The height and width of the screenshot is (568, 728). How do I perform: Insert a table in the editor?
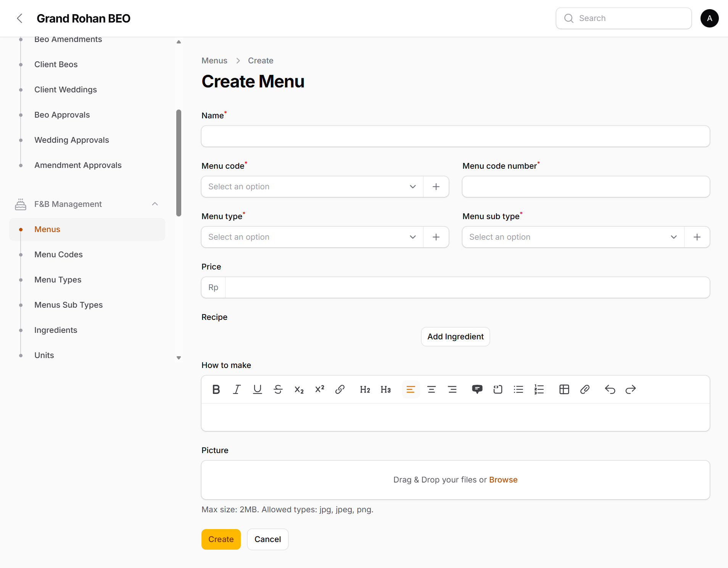point(564,389)
